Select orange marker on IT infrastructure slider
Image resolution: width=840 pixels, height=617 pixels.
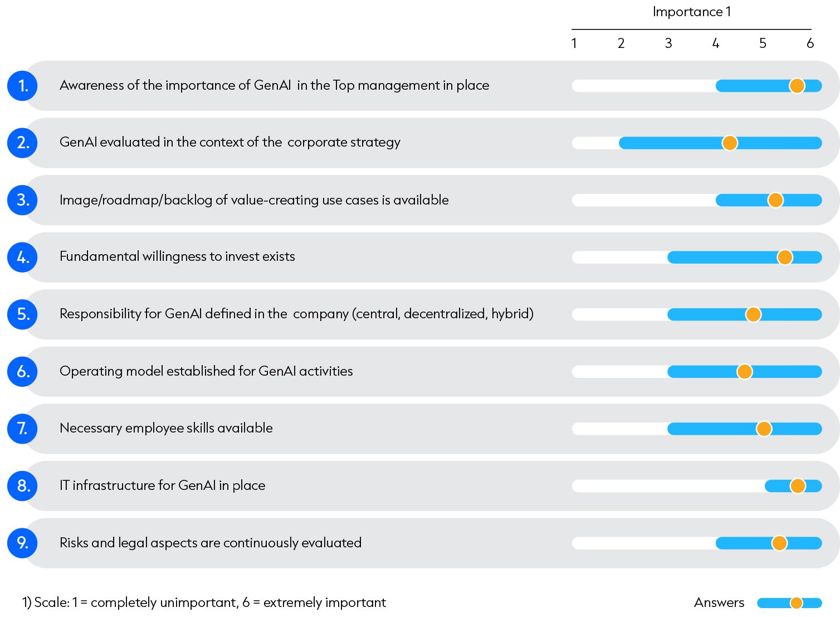(x=798, y=486)
